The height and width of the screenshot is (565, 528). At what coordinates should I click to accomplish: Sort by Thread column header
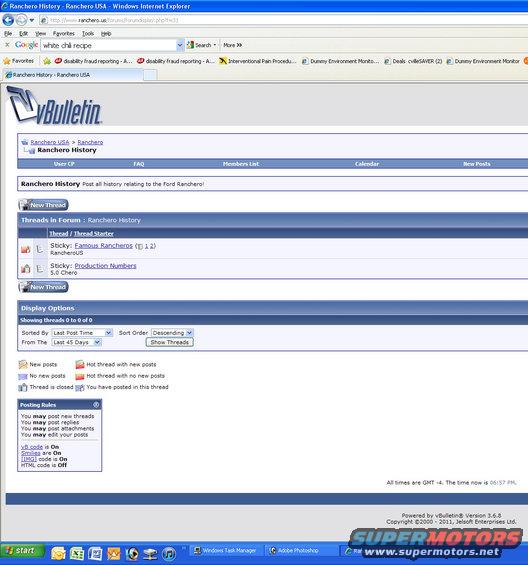[59, 234]
